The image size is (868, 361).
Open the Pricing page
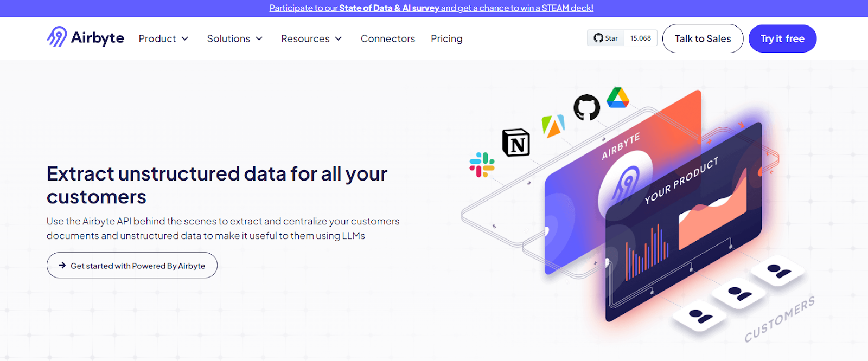446,38
